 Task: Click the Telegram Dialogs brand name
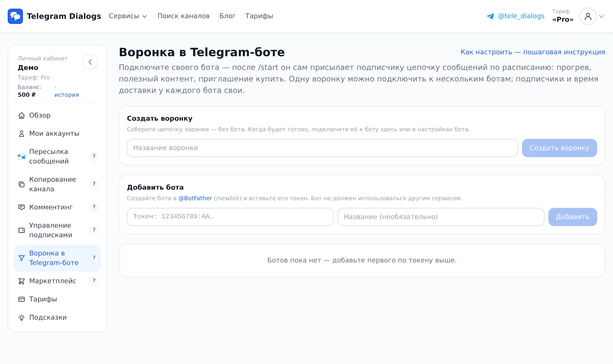click(x=64, y=16)
